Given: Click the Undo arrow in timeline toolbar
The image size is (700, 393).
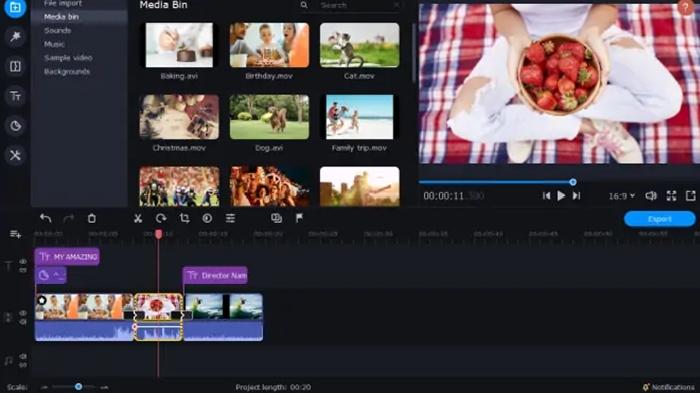Looking at the screenshot, I should tap(46, 218).
